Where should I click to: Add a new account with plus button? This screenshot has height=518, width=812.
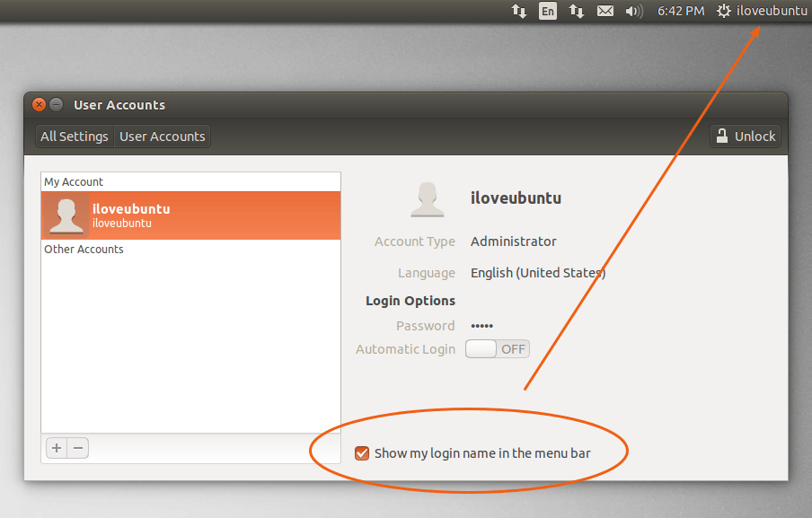pyautogui.click(x=57, y=447)
